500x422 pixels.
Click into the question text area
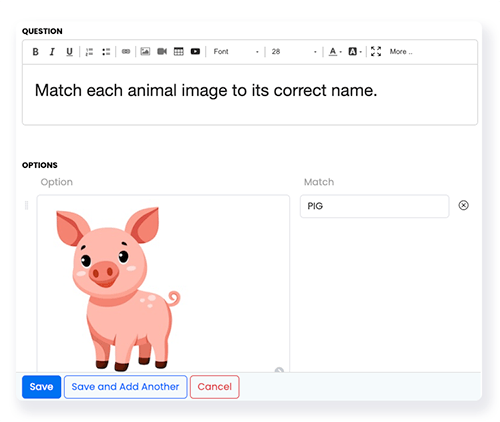(x=250, y=95)
